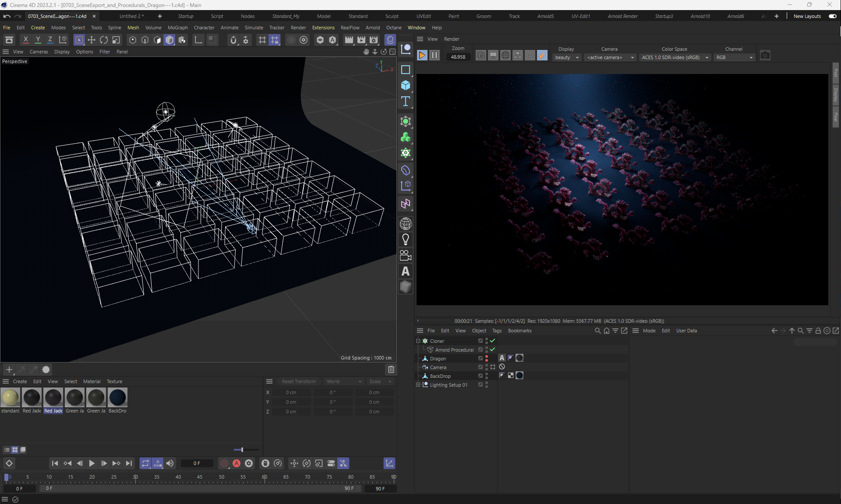Open Bookmarks in Object Manager
Viewport: 841px width, 504px height.
pyautogui.click(x=519, y=331)
